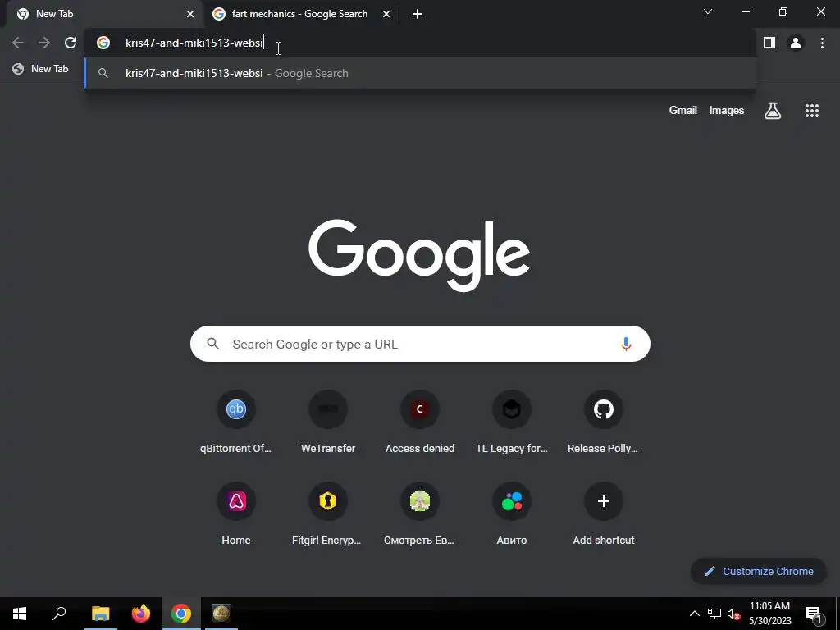This screenshot has height=630, width=840.
Task: Open the taskbar clock and date
Action: pyautogui.click(x=769, y=614)
